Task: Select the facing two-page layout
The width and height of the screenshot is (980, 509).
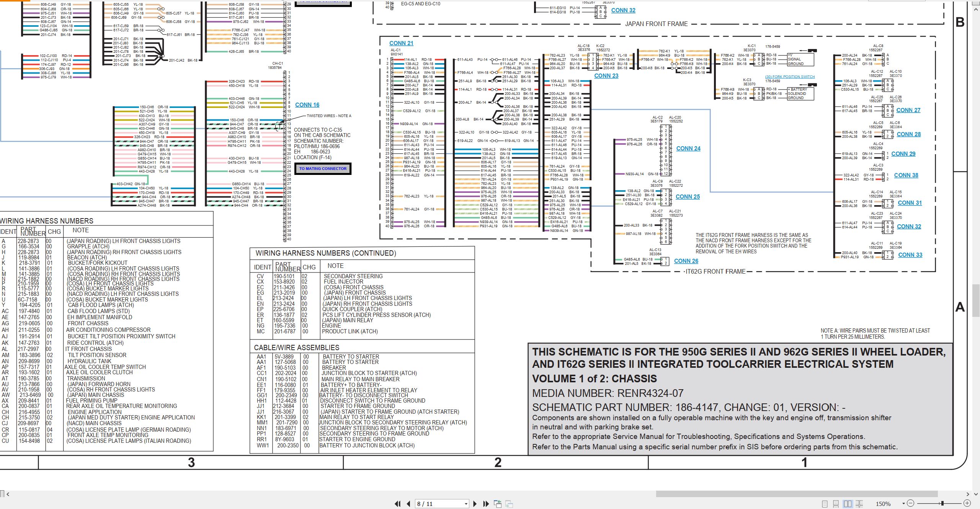Action: click(848, 504)
